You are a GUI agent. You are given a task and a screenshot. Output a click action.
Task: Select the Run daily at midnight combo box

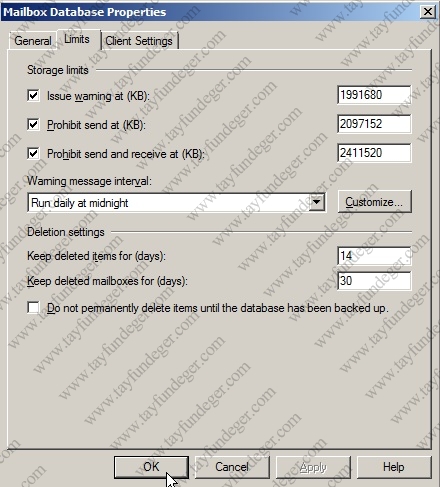pyautogui.click(x=177, y=202)
